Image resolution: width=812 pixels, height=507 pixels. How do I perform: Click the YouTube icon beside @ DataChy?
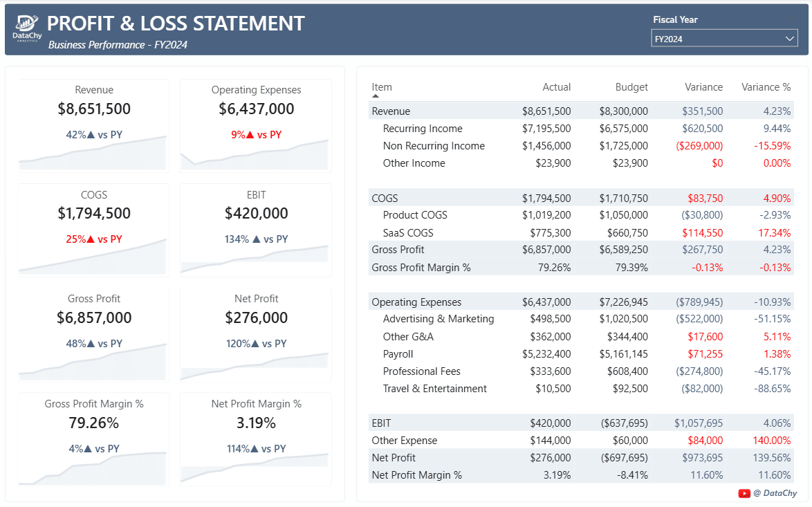tap(744, 493)
